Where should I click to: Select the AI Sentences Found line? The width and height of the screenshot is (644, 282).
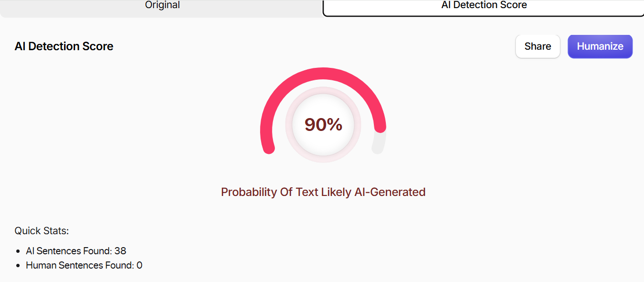(76, 250)
